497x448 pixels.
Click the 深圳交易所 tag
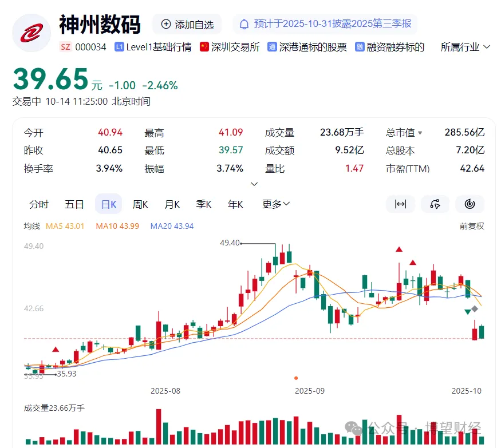coord(235,47)
